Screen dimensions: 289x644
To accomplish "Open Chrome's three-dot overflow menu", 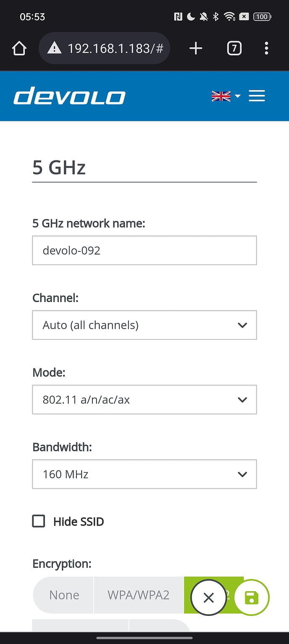I will [x=267, y=48].
